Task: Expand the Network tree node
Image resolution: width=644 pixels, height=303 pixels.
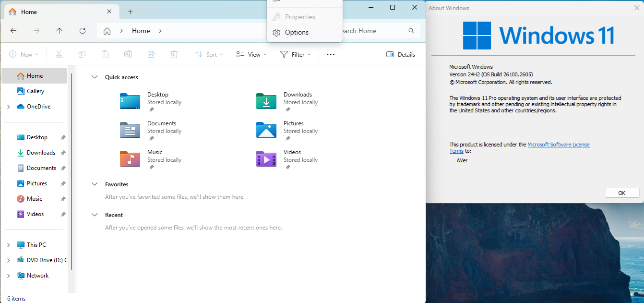Action: click(9, 276)
